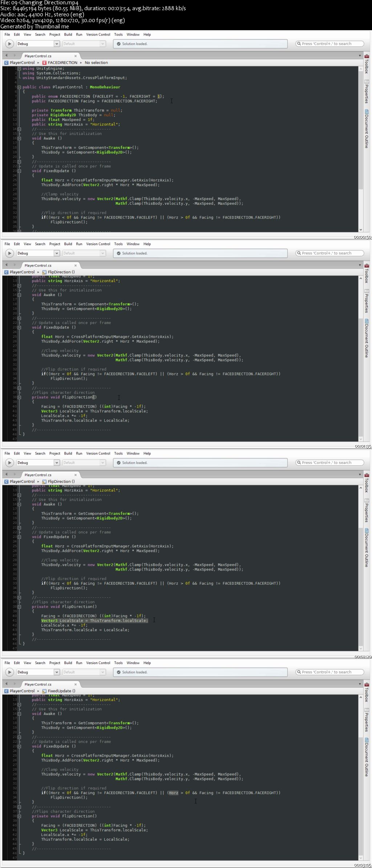The image size is (372, 868).
Task: Open the Toolbox side panel in the 00:01:35 frame
Action: (367, 273)
